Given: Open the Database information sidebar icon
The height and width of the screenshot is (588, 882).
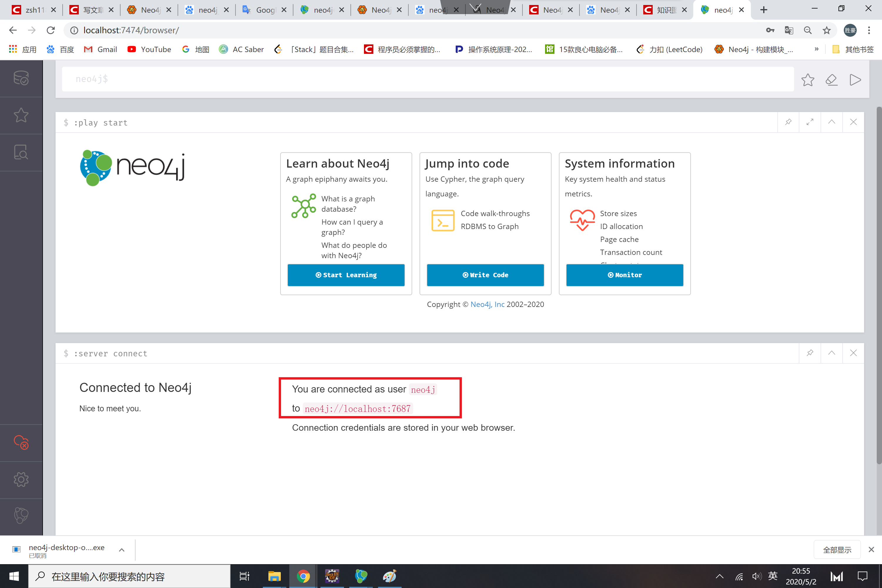Looking at the screenshot, I should [x=21, y=78].
